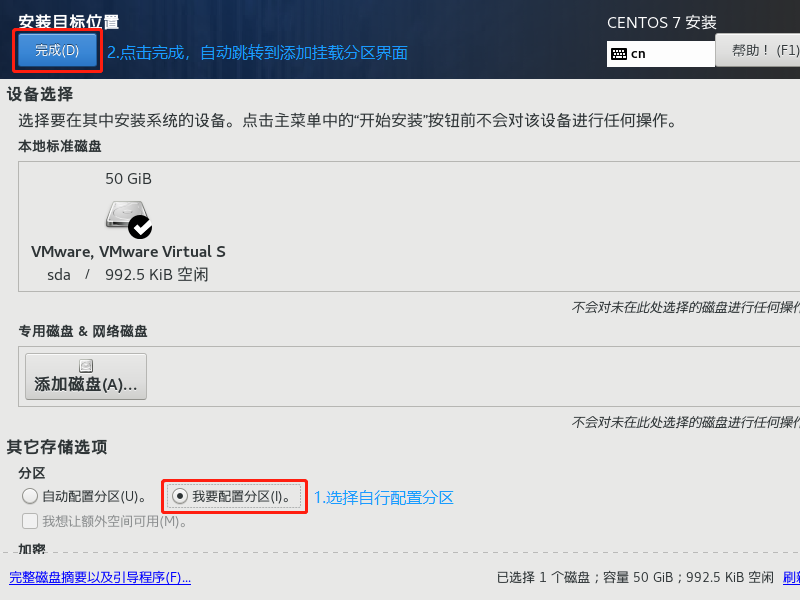Viewport: 800px width, 600px height.
Task: Click the 完成(D) Done button
Action: pyautogui.click(x=57, y=51)
